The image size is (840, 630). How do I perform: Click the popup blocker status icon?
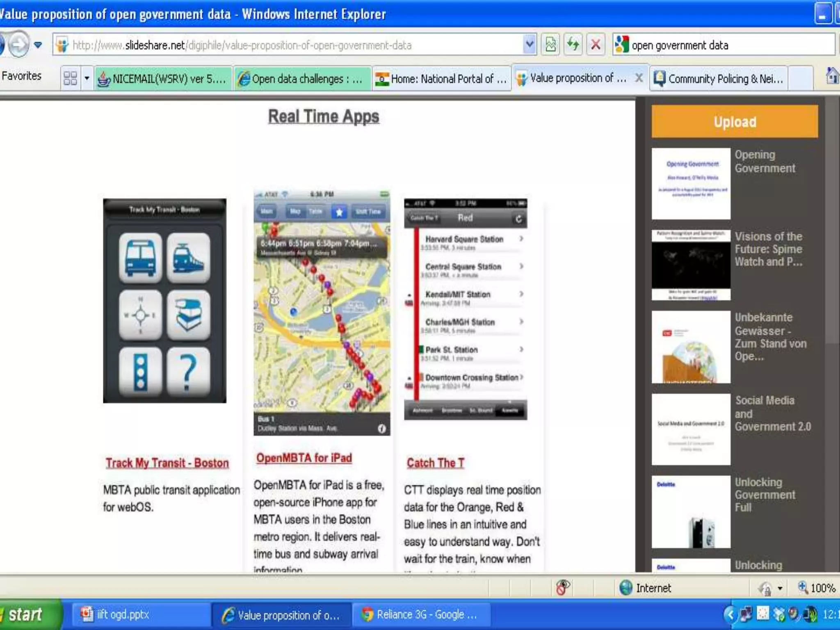click(563, 587)
